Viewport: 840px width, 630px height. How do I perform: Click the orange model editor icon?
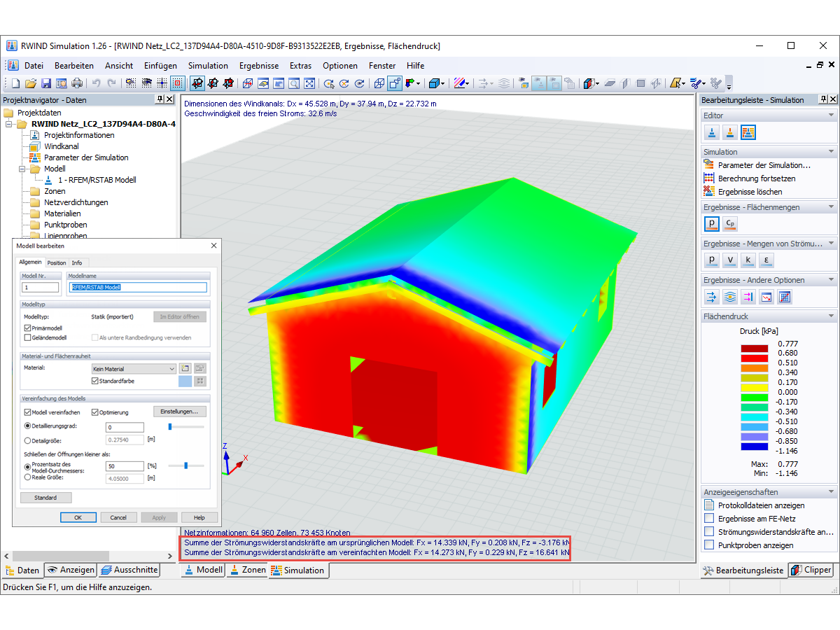730,132
